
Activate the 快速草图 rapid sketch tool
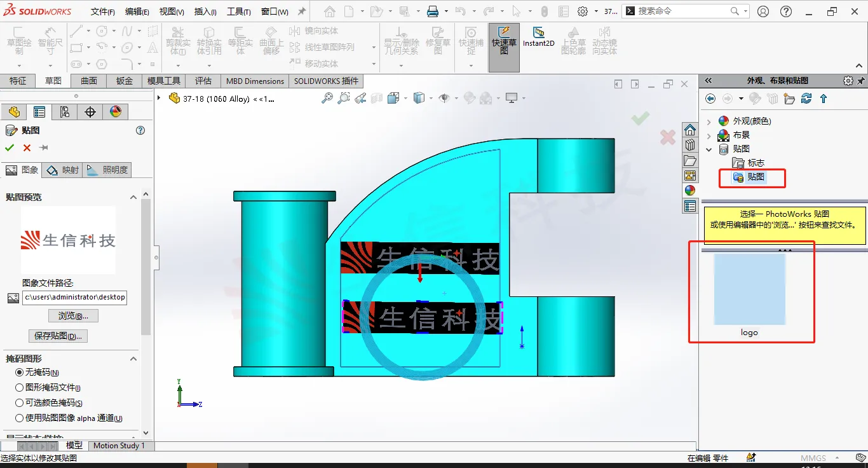(x=504, y=47)
